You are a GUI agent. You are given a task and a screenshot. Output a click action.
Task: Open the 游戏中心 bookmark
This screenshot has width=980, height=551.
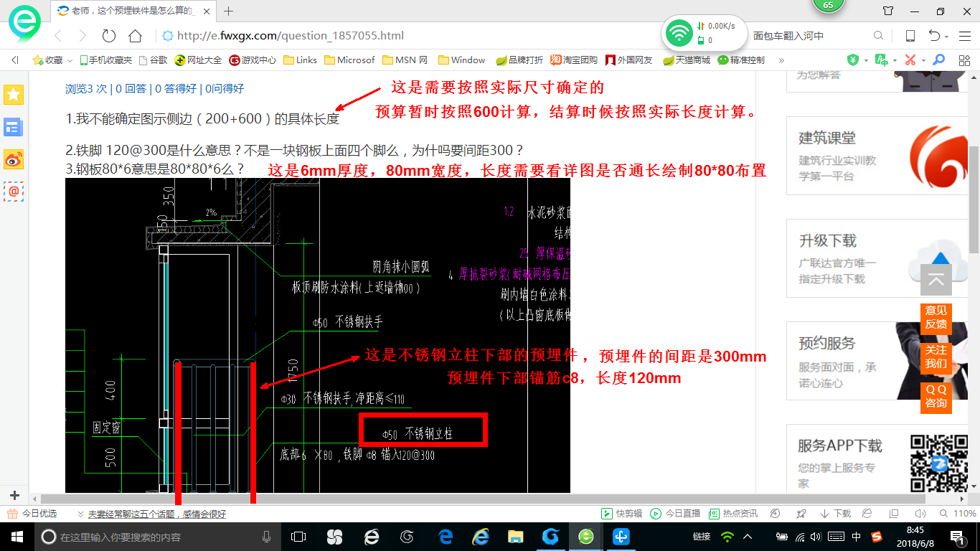(253, 60)
